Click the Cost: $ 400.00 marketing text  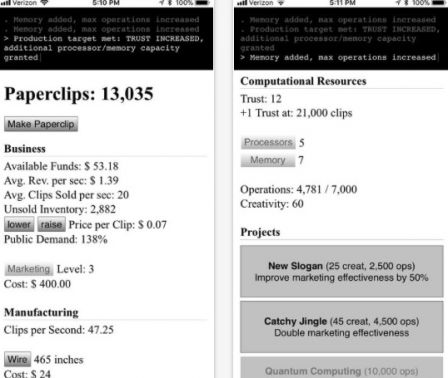pyautogui.click(x=37, y=284)
